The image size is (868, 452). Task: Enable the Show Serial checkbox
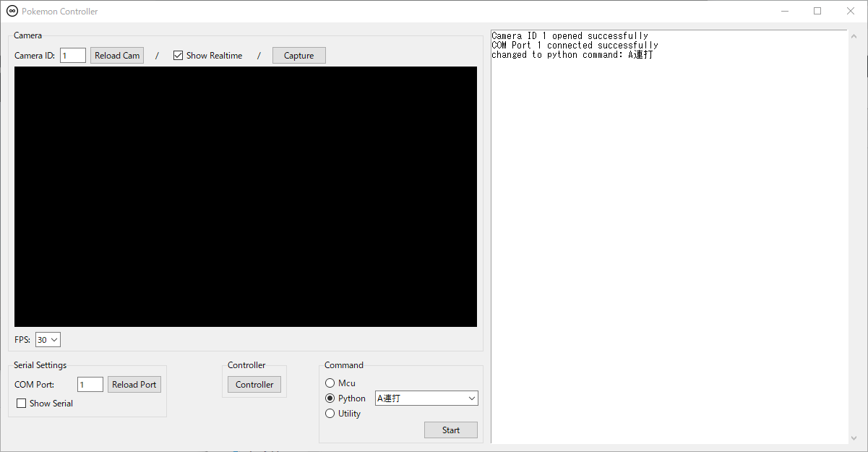pos(21,403)
